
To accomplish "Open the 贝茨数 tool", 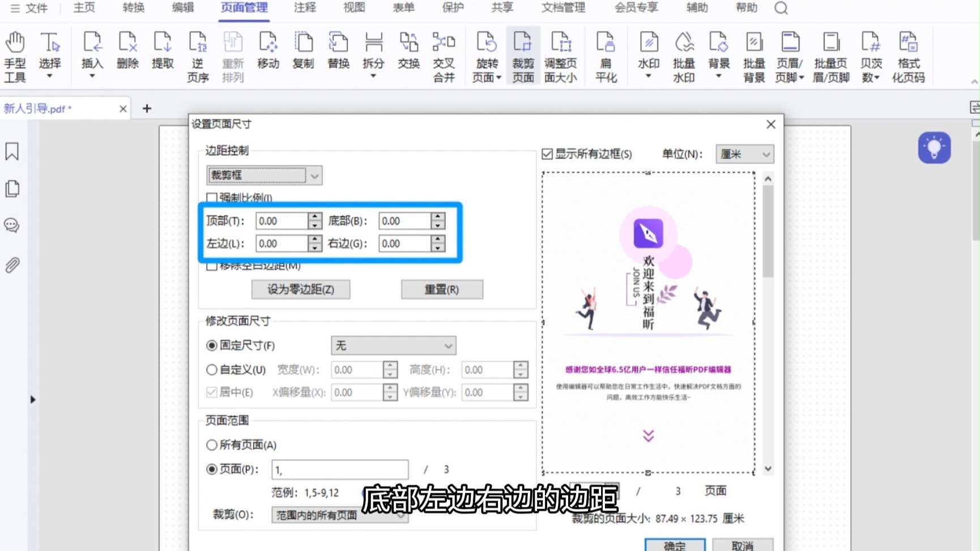I will point(871,55).
